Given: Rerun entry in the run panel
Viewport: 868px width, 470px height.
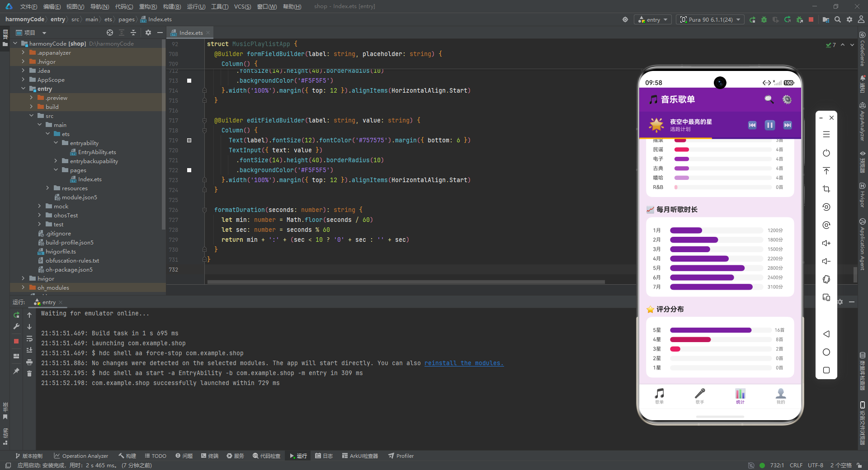Looking at the screenshot, I should click(16, 315).
